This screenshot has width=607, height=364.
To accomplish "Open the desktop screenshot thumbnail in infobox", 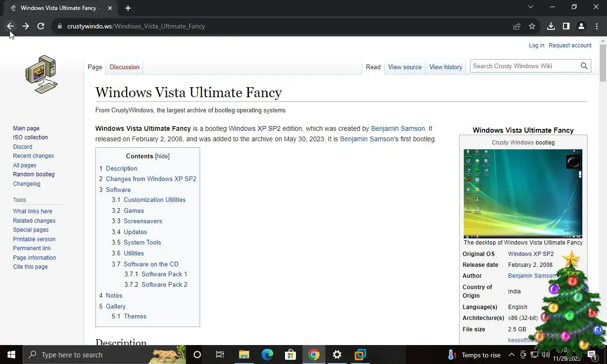I will (x=523, y=194).
